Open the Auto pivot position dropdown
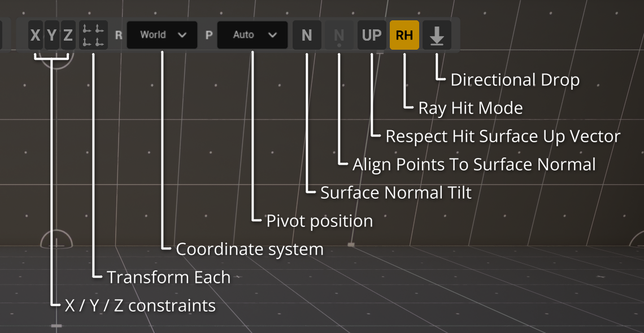This screenshot has width=644, height=333. pyautogui.click(x=253, y=35)
